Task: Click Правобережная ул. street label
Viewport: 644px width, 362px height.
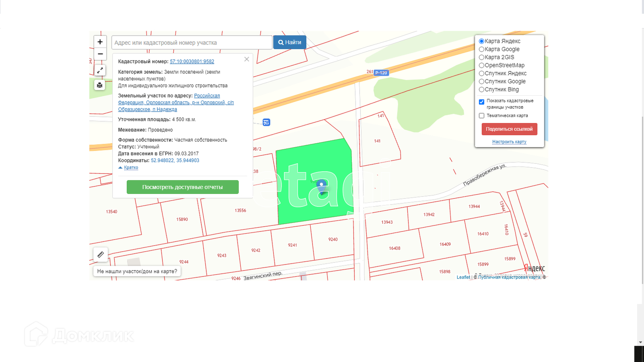Action: (485, 175)
